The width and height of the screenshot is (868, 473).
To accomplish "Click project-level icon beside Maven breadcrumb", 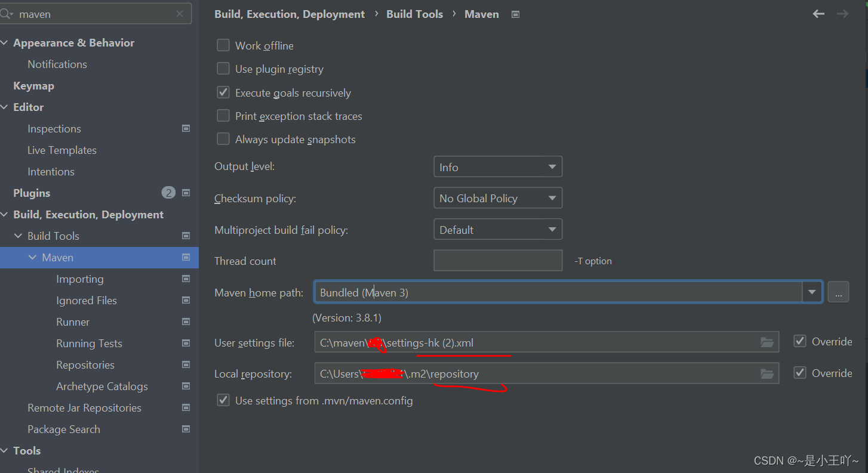I will pos(516,14).
